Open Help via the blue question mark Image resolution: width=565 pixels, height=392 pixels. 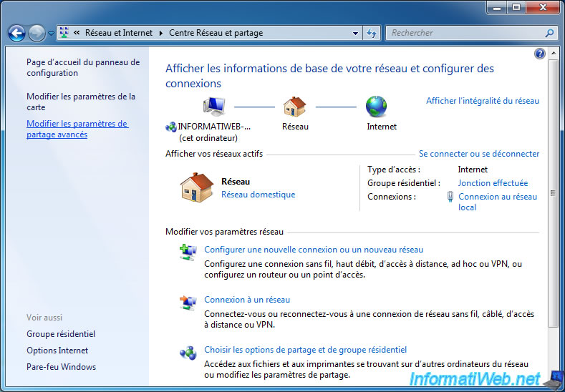(x=539, y=54)
